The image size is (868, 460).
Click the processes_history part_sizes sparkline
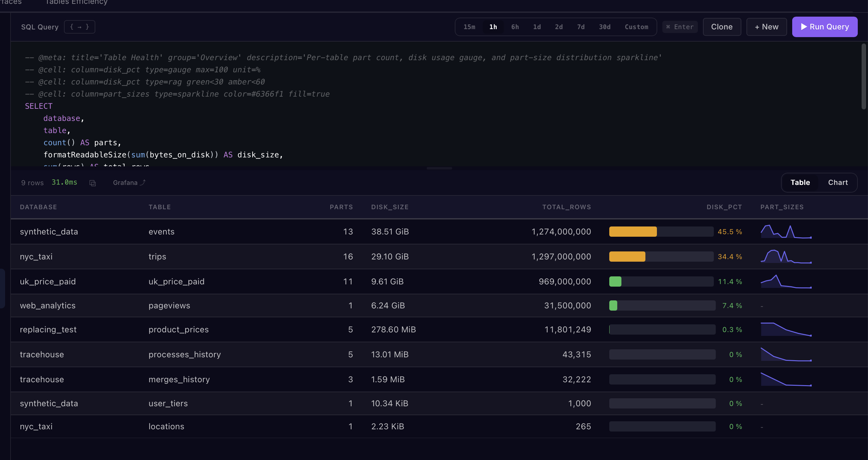[786, 354]
